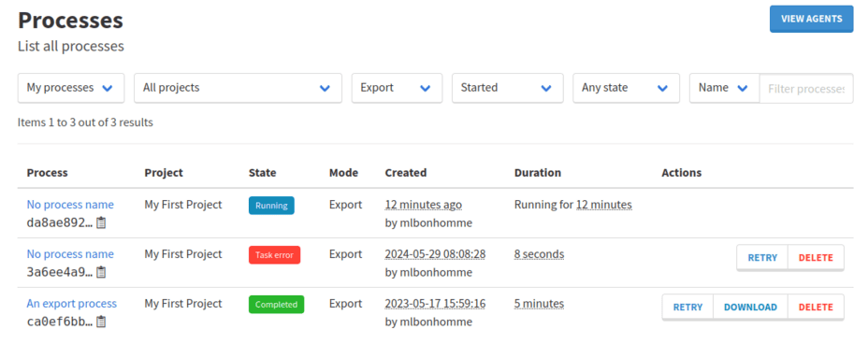Click the Processes page heading
The height and width of the screenshot is (344, 868).
click(x=70, y=21)
